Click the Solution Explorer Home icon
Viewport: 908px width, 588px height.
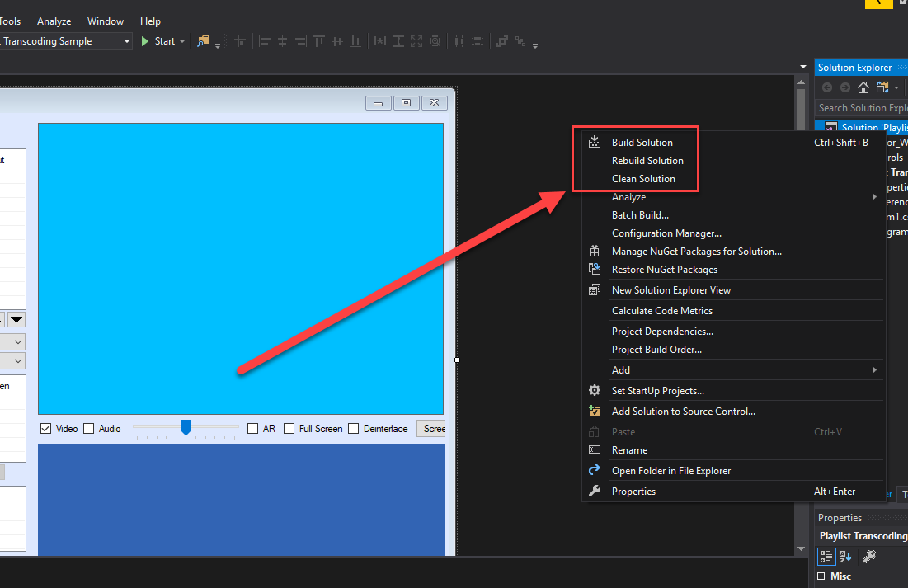point(863,87)
